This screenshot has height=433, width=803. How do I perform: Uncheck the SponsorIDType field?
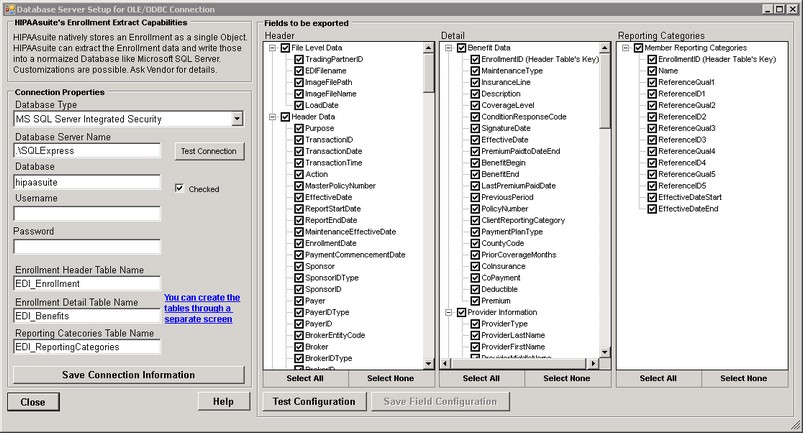[299, 278]
